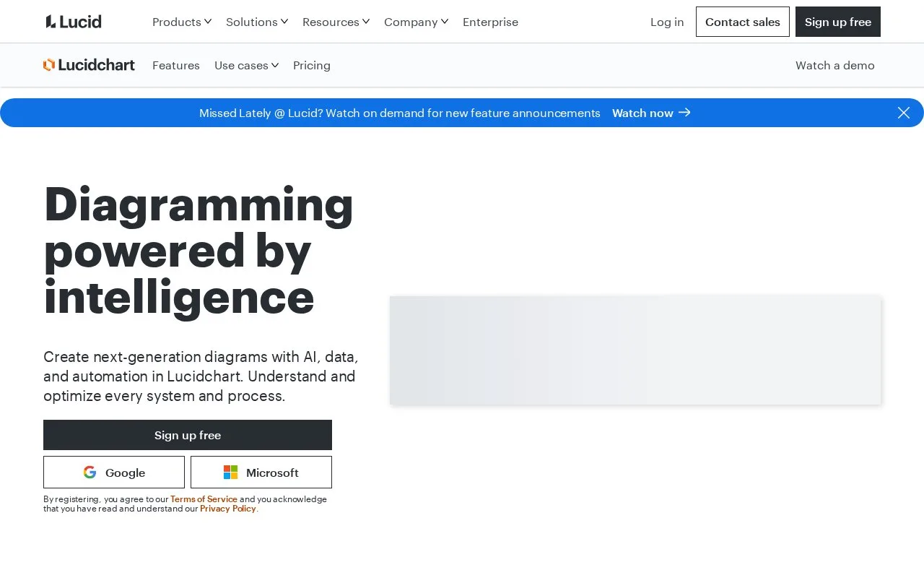This screenshot has width=924, height=578.
Task: Click the Diagramming powered by intelligence heading
Action: (199, 251)
